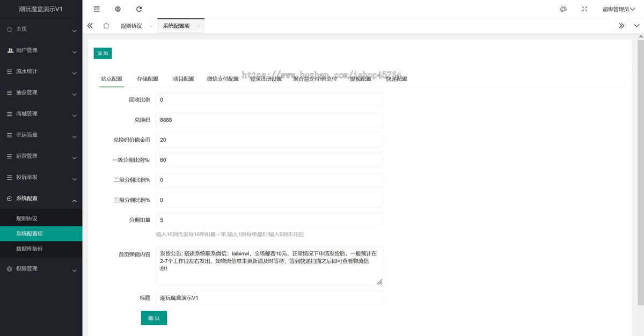Viewport: 644px width, 336px height.
Task: Click the green 添加 button
Action: 103,54
